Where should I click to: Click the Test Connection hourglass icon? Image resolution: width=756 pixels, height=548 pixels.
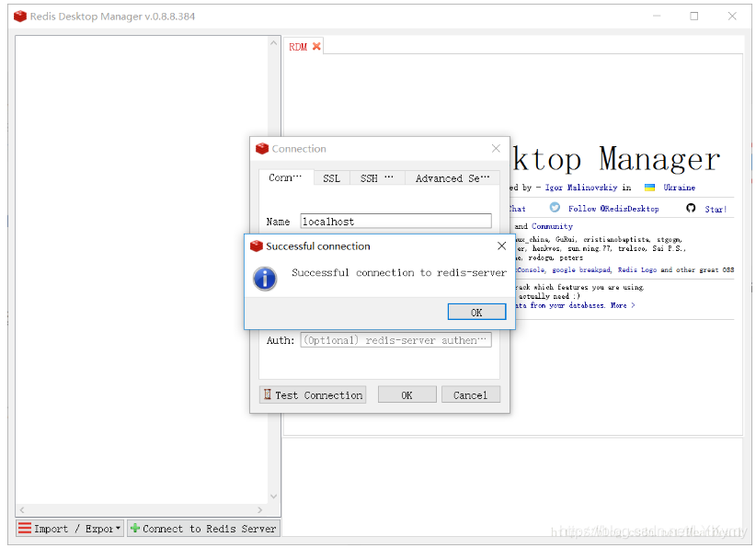(267, 394)
